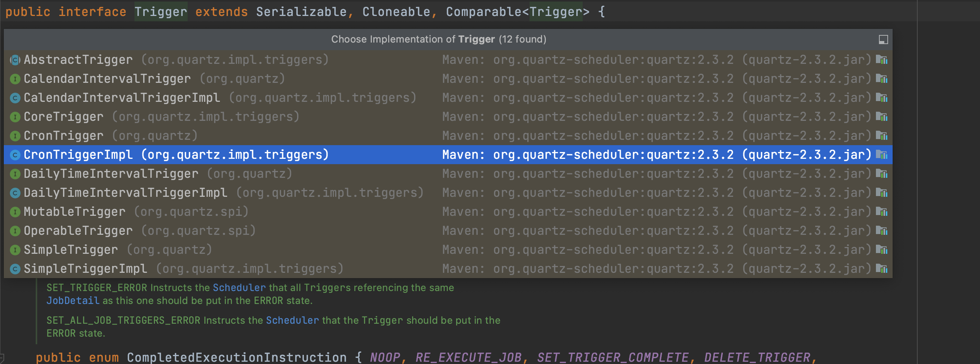The height and width of the screenshot is (364, 980).
Task: Click the OperableTrigger interface icon
Action: coord(15,231)
